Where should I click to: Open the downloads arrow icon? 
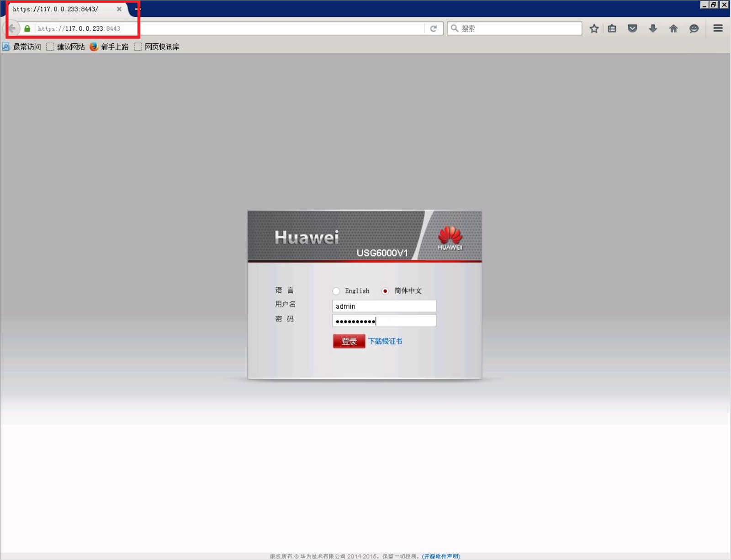653,28
